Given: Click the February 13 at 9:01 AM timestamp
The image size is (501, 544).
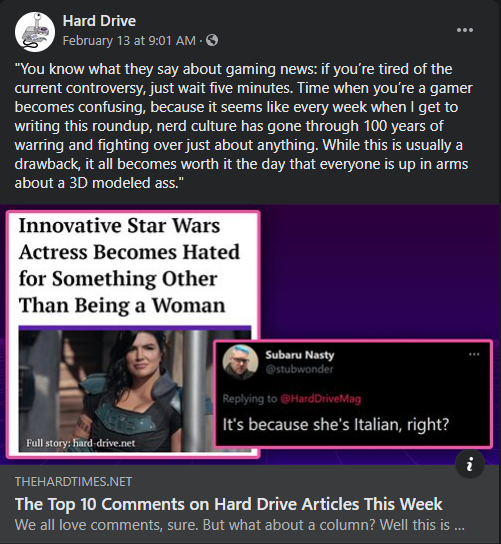Looking at the screenshot, I should click(x=129, y=41).
